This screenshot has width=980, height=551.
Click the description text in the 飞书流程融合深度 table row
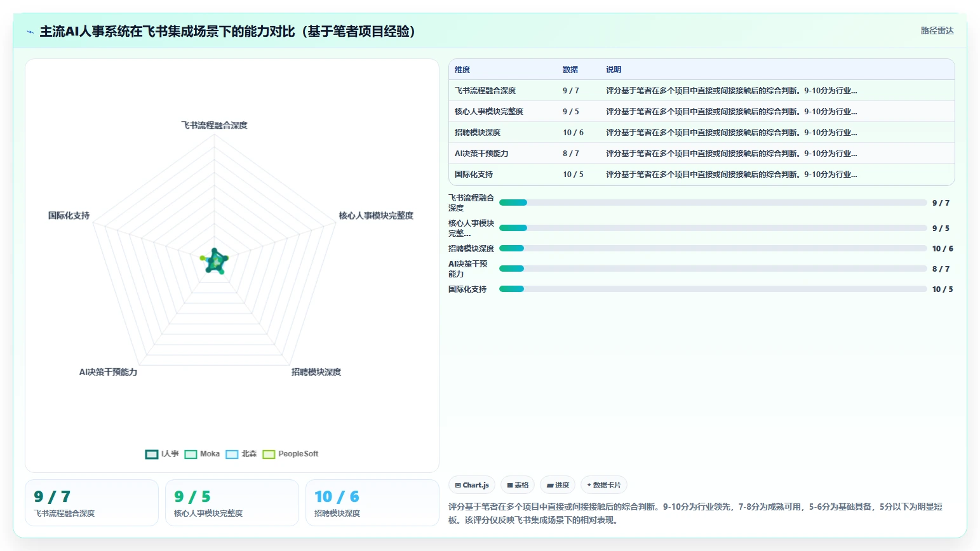tap(732, 91)
